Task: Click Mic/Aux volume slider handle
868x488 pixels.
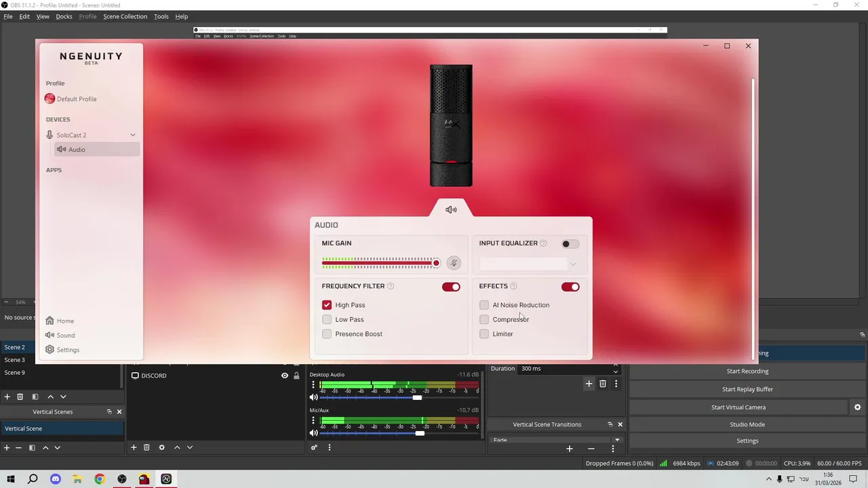Action: point(420,433)
